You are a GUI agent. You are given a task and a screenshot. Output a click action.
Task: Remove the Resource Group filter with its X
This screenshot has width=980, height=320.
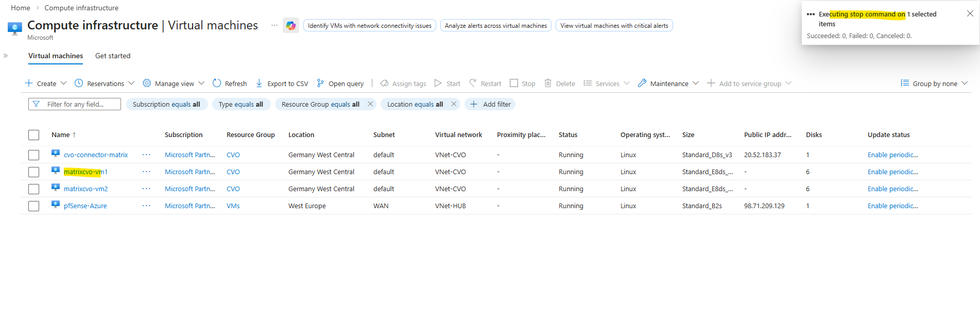click(x=370, y=104)
